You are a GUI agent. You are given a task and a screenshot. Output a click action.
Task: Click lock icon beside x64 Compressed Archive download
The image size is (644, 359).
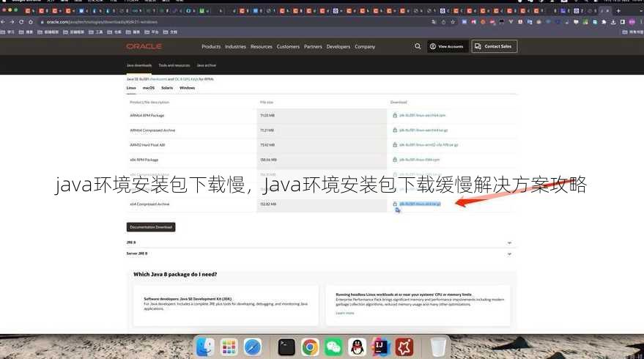[395, 204]
